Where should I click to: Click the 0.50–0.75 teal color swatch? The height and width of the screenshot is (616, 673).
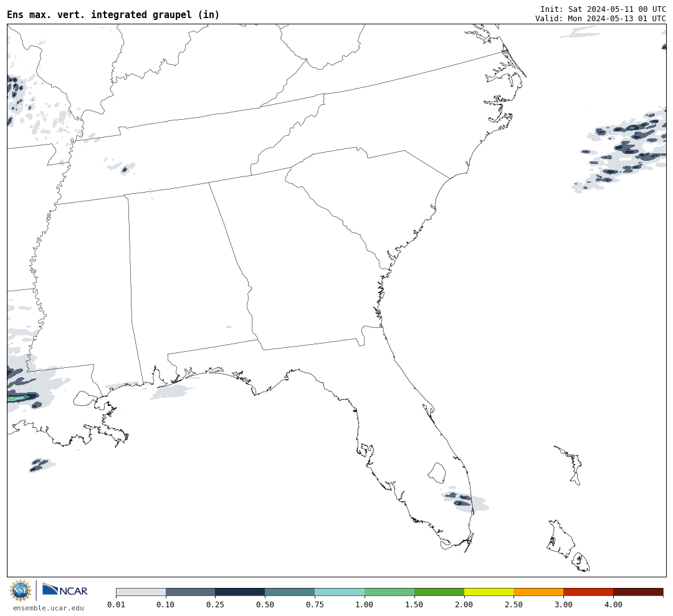290,592
